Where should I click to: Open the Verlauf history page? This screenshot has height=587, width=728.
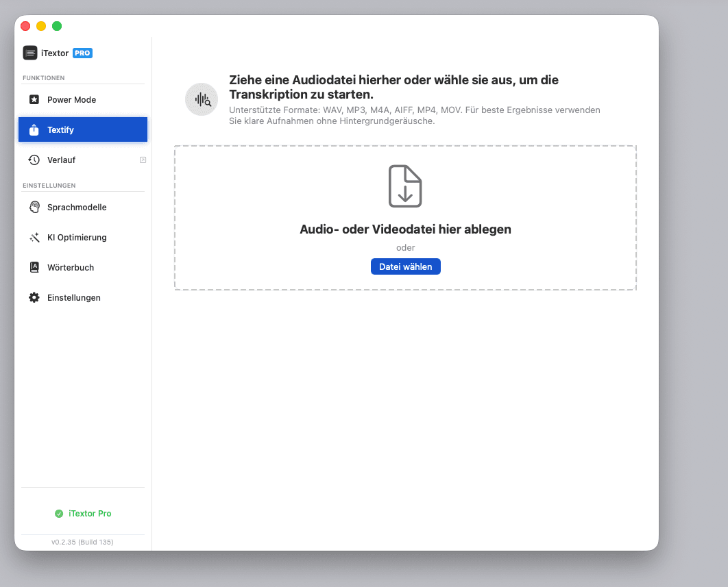coord(83,160)
